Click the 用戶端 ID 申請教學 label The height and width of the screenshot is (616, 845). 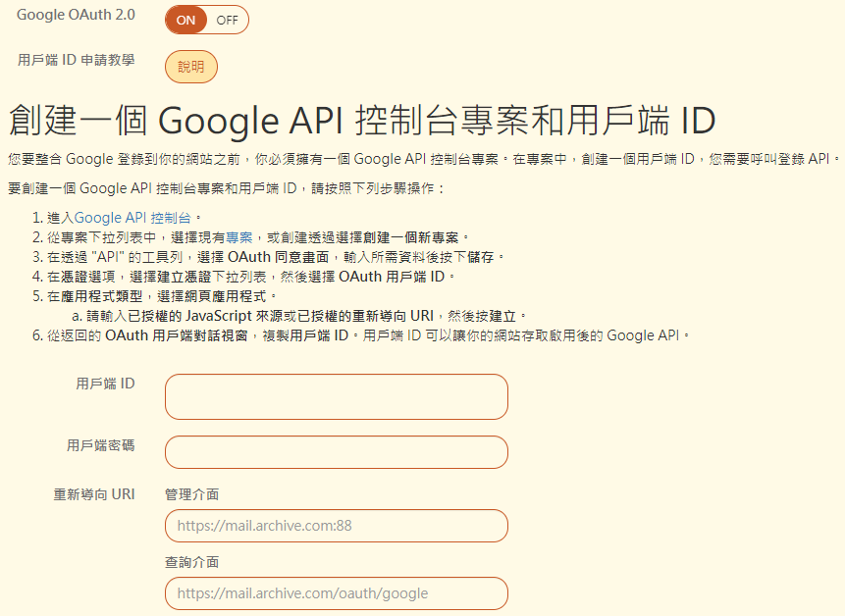pos(77,60)
